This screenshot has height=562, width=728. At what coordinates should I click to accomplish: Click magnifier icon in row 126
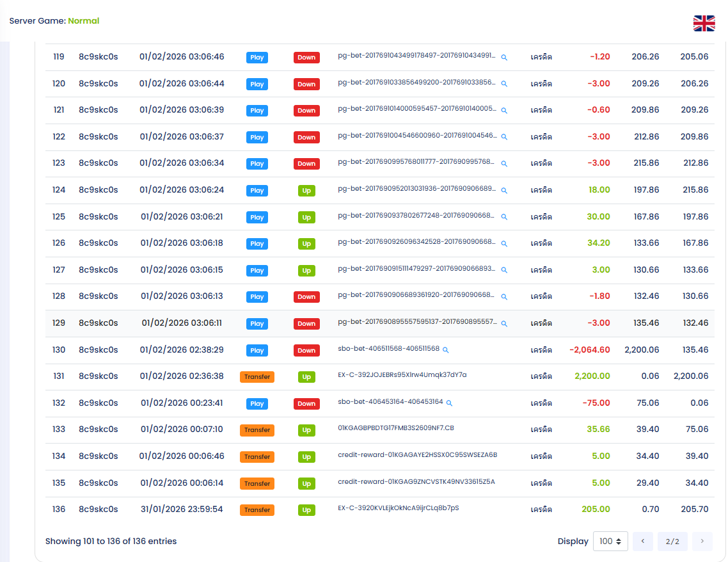click(504, 244)
